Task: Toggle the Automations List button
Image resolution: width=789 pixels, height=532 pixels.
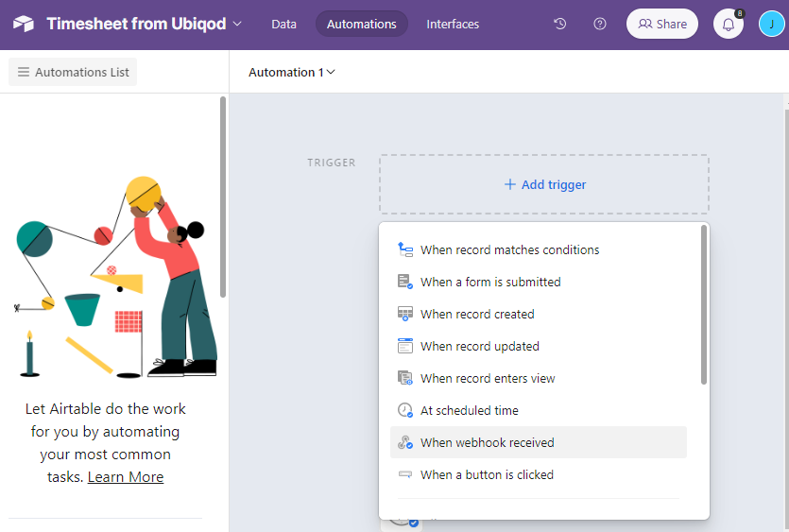Action: click(73, 72)
